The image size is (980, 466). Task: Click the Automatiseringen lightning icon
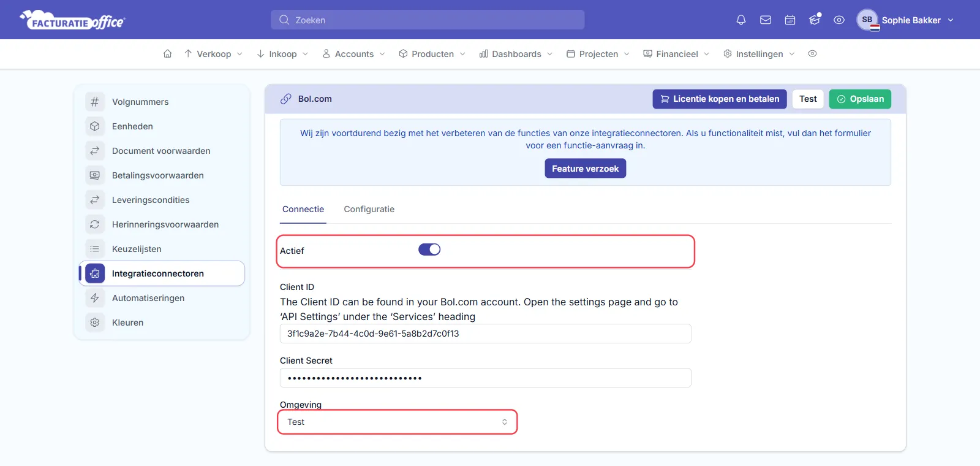(95, 298)
